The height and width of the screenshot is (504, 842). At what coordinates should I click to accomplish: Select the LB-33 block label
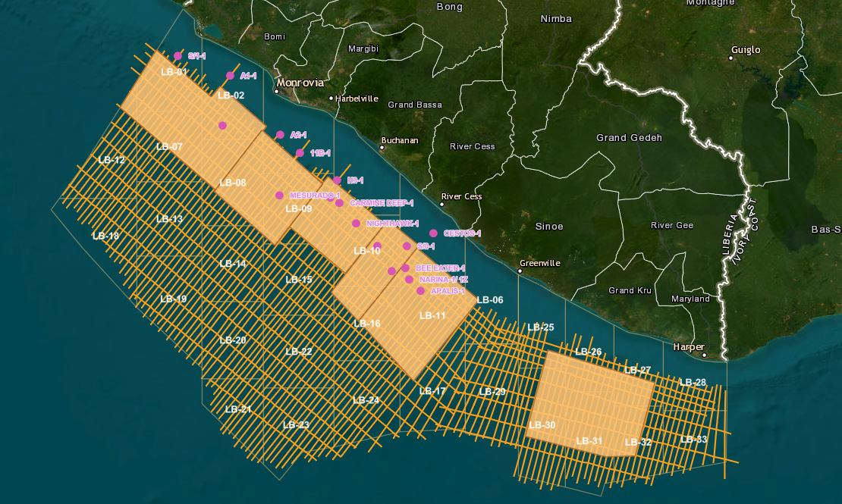694,440
